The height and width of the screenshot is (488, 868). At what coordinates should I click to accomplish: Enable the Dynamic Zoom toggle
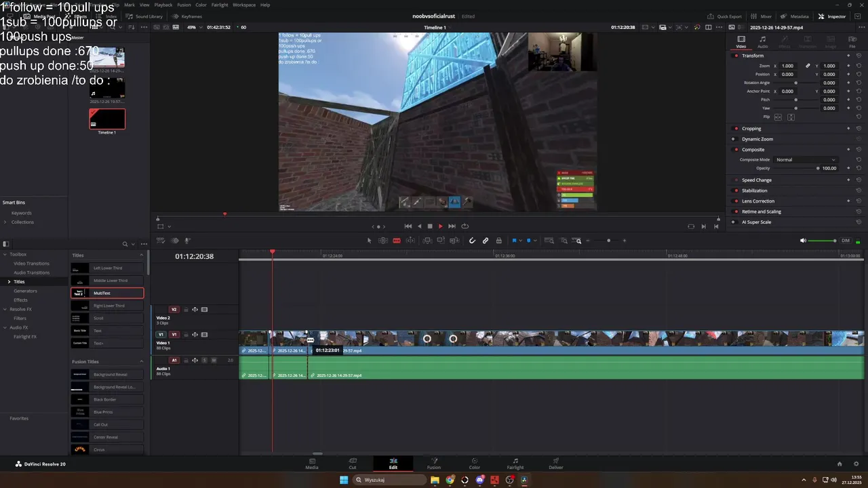pyautogui.click(x=734, y=139)
